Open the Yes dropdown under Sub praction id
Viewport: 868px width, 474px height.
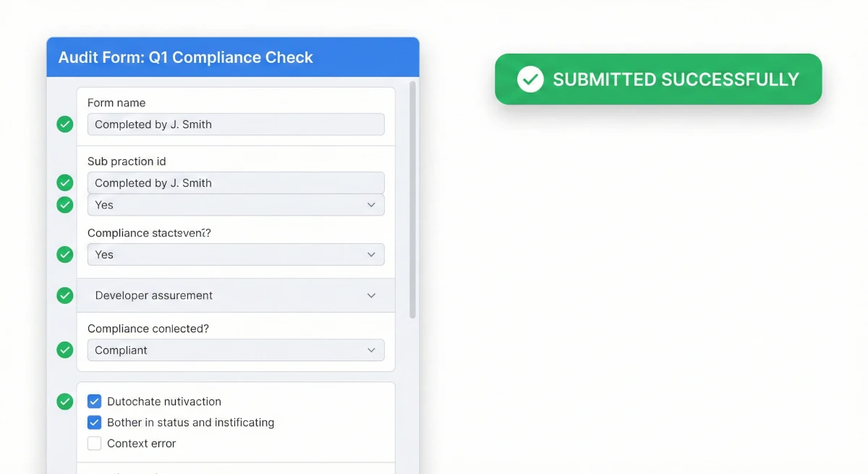point(236,205)
